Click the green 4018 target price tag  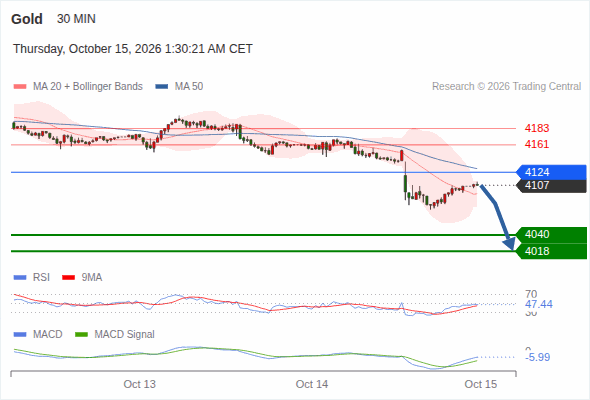tap(552, 251)
